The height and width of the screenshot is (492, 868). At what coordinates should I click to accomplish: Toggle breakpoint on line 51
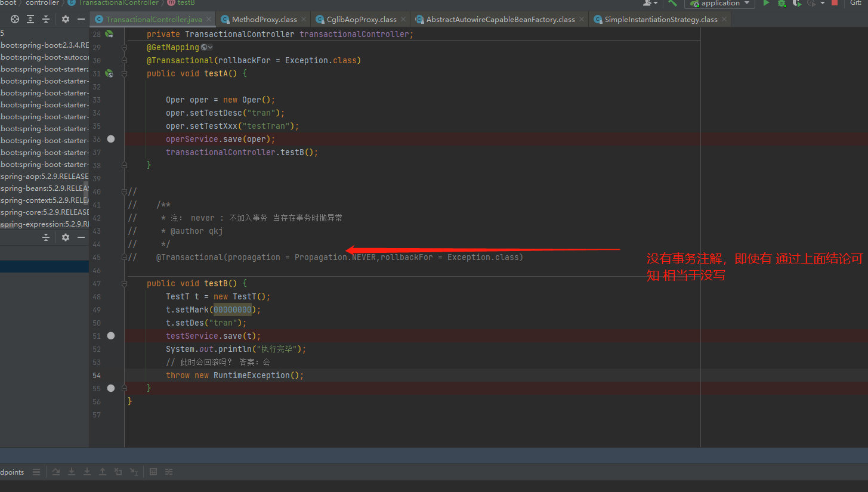(110, 336)
